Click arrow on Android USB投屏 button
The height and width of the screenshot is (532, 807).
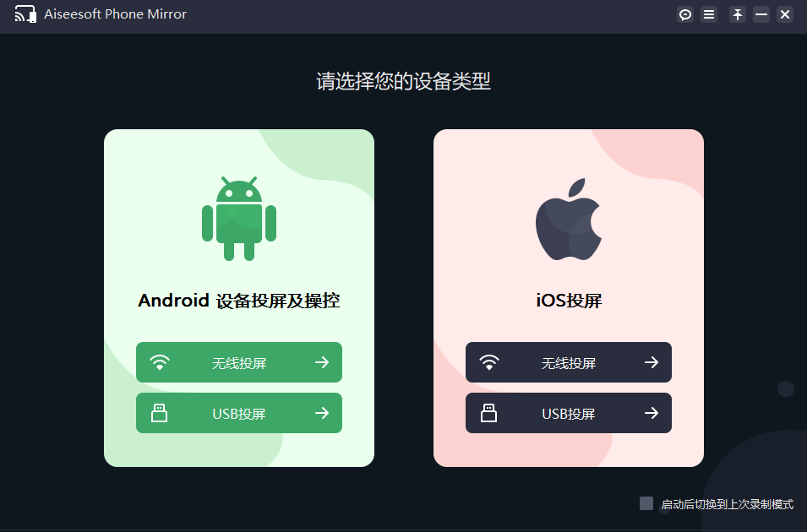point(322,413)
